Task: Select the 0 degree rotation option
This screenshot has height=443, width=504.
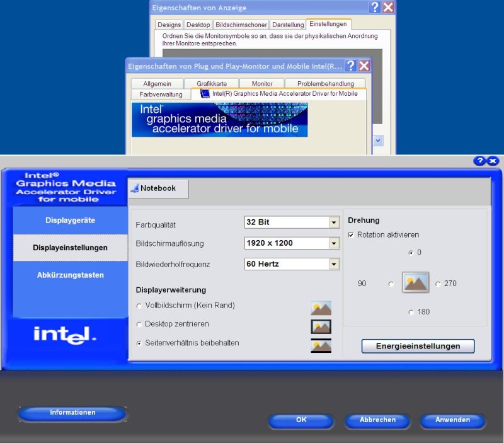Action: [x=411, y=253]
